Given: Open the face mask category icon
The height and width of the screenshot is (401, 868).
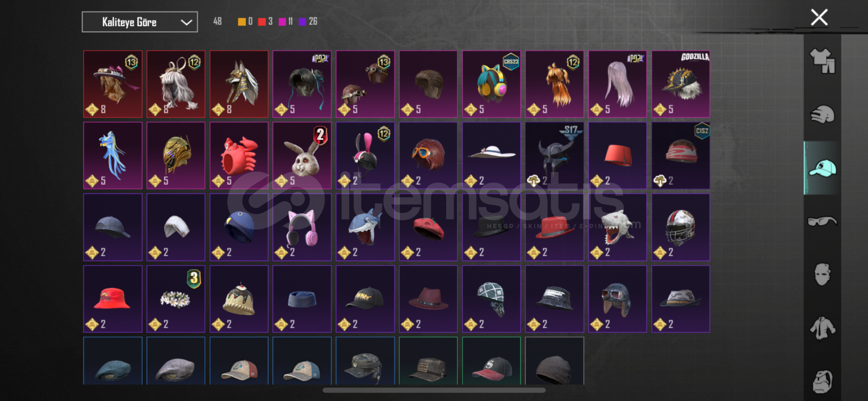Looking at the screenshot, I should pos(822,274).
